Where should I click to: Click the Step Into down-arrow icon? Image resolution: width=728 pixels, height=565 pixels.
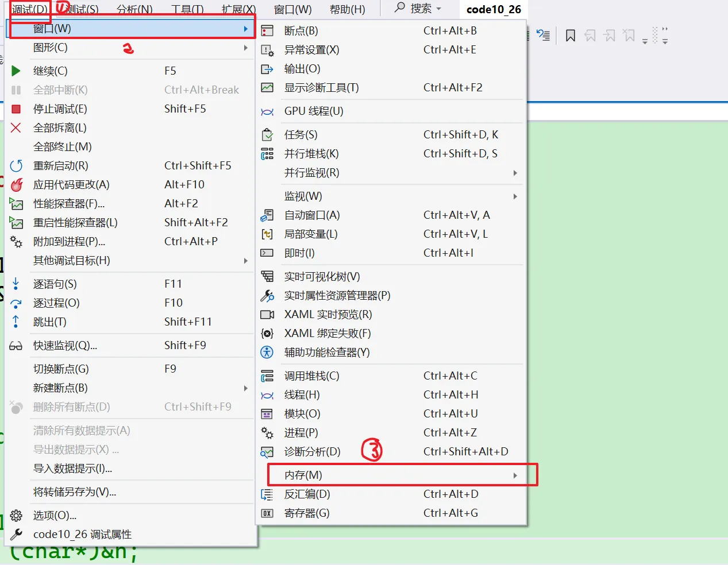(16, 284)
